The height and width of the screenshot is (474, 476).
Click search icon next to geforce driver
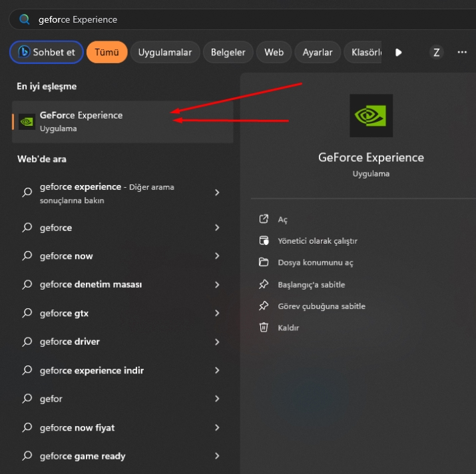[x=27, y=342]
